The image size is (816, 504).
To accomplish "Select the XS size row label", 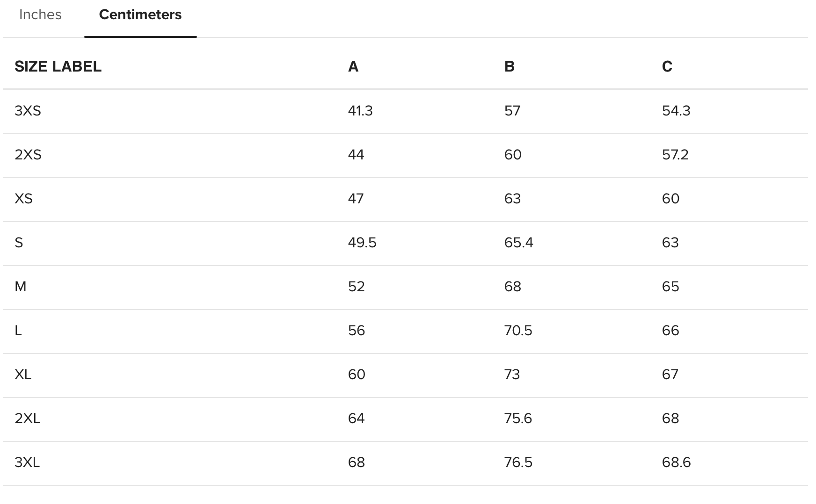I will click(23, 199).
